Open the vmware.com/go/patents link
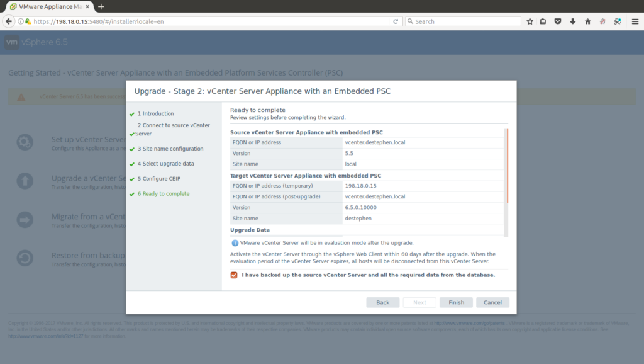This screenshot has width=644, height=364. pyautogui.click(x=469, y=323)
